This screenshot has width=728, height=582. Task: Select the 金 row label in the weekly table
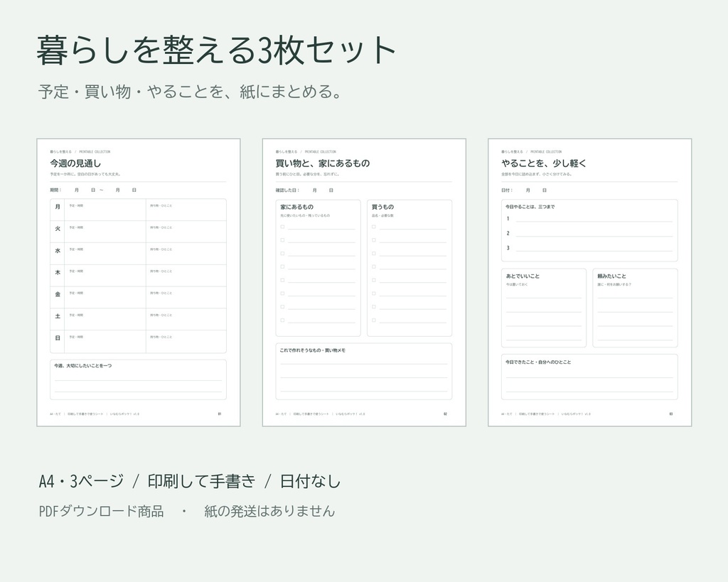[x=58, y=293]
